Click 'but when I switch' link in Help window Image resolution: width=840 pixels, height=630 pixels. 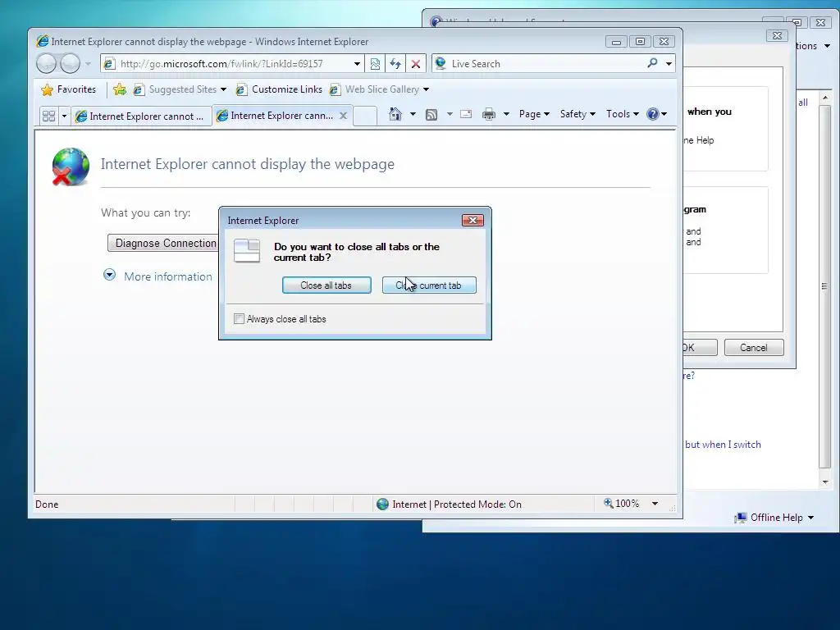[723, 445]
